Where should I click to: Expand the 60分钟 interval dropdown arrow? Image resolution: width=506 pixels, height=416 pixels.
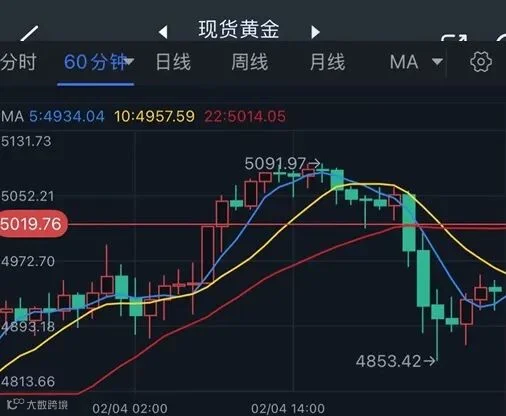[129, 61]
